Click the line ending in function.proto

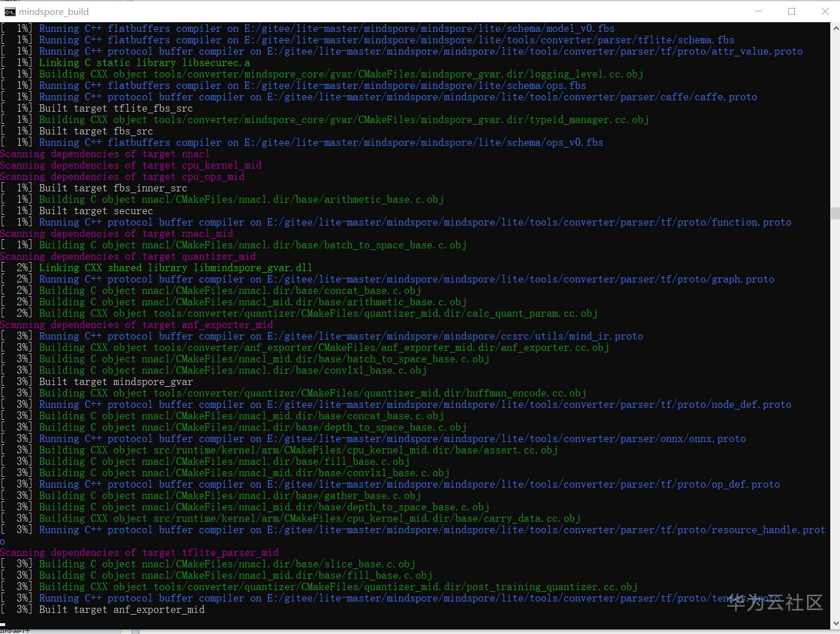coord(395,222)
